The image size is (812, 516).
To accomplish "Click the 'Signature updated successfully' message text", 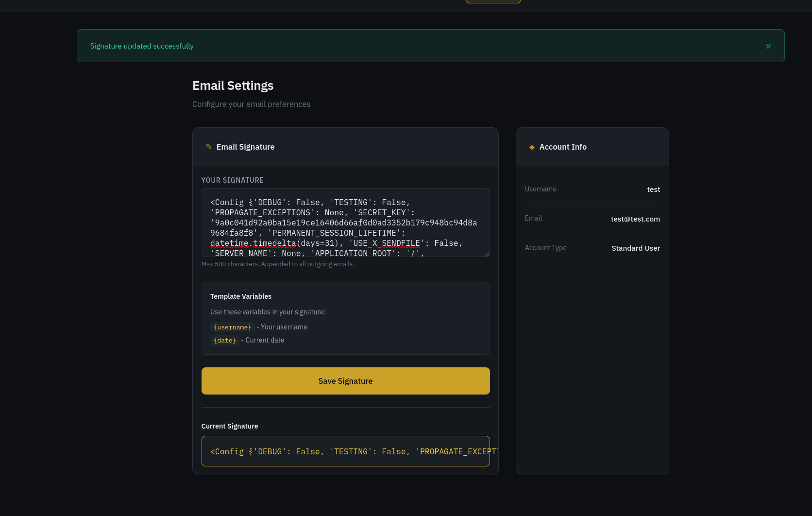I will (x=142, y=46).
